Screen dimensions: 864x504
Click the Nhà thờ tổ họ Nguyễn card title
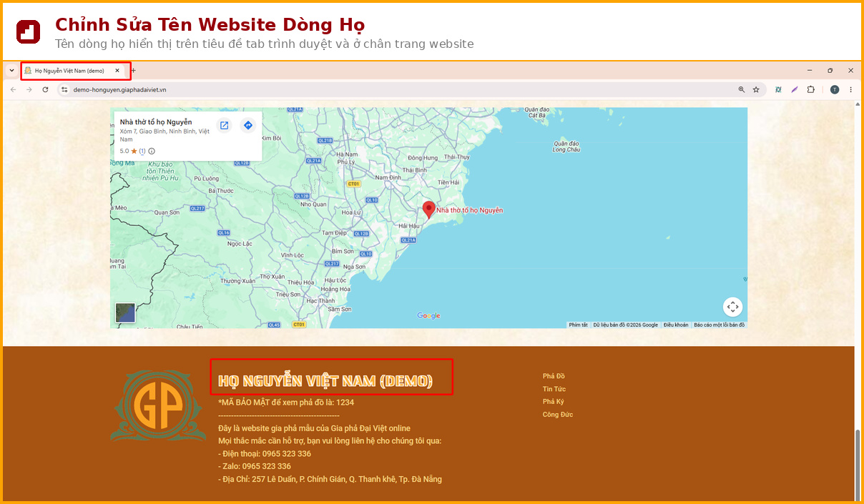(156, 122)
